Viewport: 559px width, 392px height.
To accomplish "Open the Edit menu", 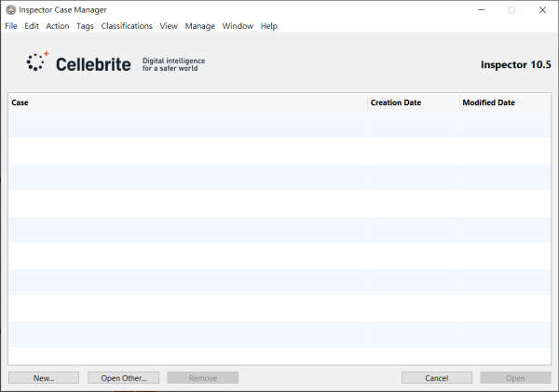I will 32,26.
